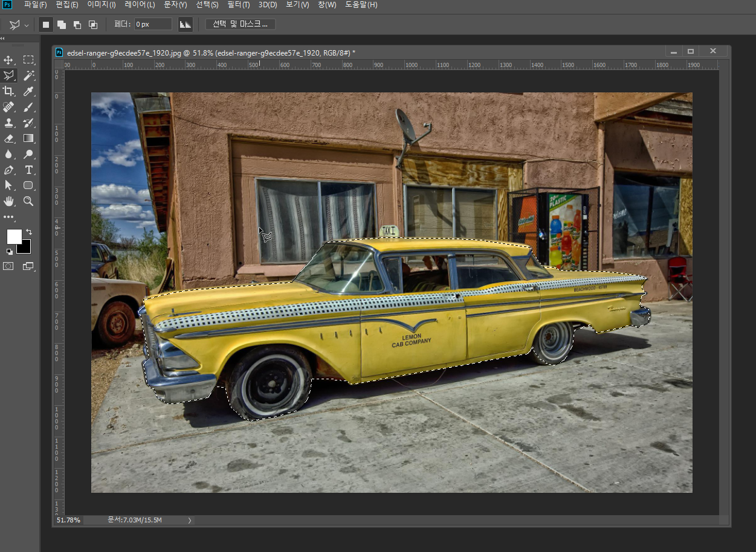Click the 51.78% zoom level field
The width and height of the screenshot is (756, 552).
[68, 520]
